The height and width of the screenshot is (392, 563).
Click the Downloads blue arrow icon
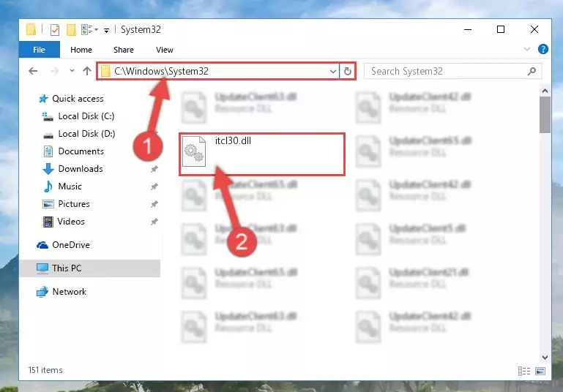point(48,169)
